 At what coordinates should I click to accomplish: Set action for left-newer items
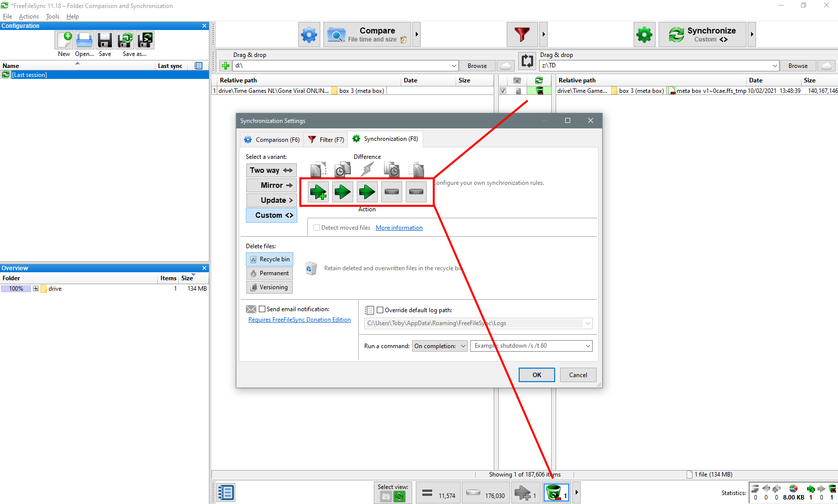[x=342, y=192]
